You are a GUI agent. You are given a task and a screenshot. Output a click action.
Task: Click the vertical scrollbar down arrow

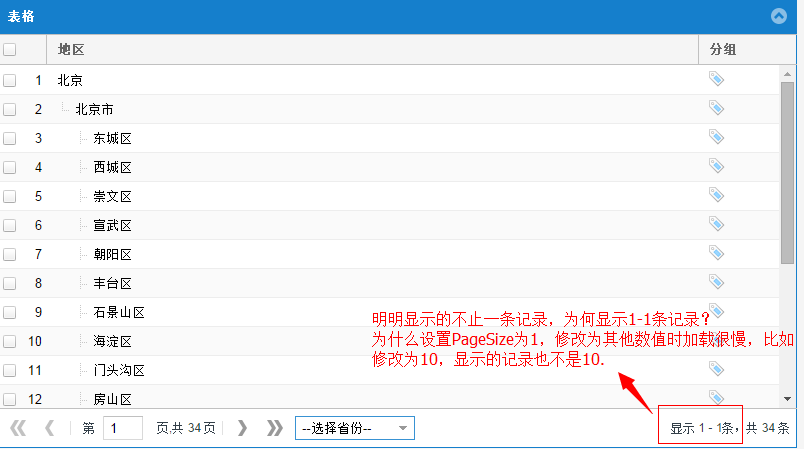click(787, 398)
